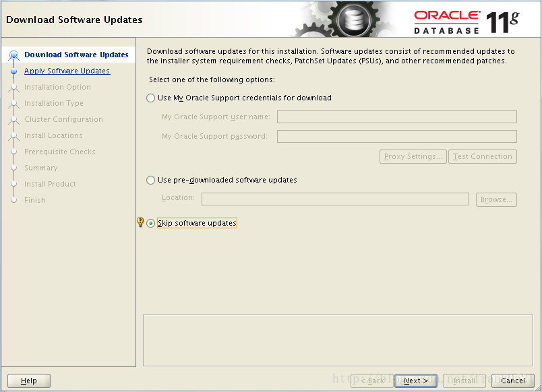This screenshot has height=392, width=542.
Task: Open Proxy Settings dialog
Action: point(413,156)
